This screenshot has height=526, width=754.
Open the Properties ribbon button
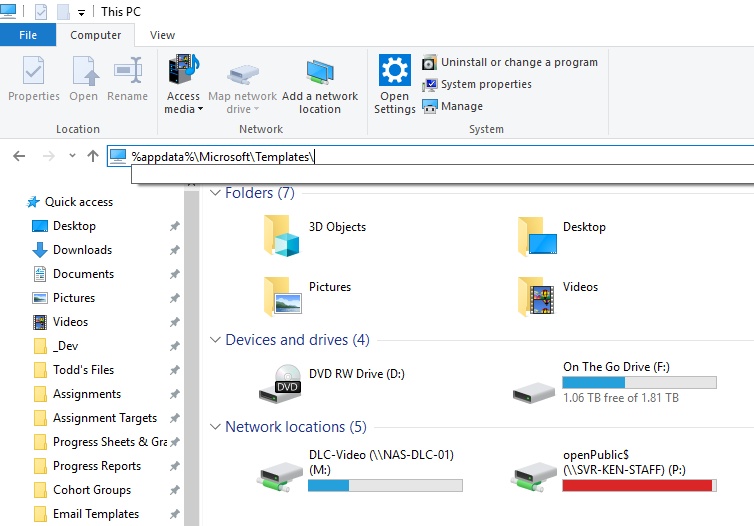[x=34, y=78]
